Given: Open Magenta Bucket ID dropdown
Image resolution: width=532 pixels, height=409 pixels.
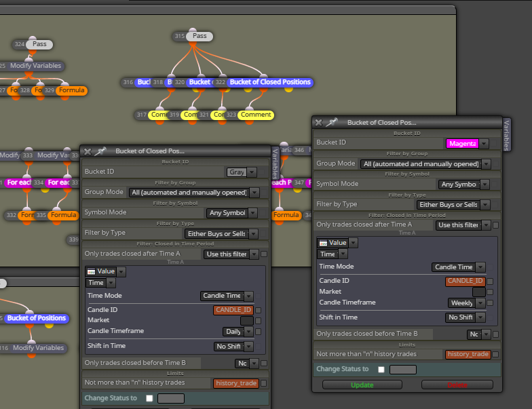Looking at the screenshot, I should point(484,144).
